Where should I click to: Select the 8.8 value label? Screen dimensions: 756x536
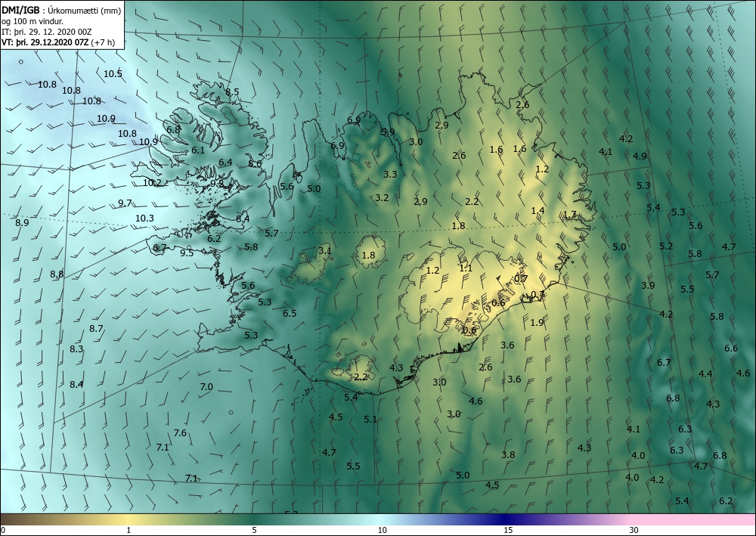[57, 274]
